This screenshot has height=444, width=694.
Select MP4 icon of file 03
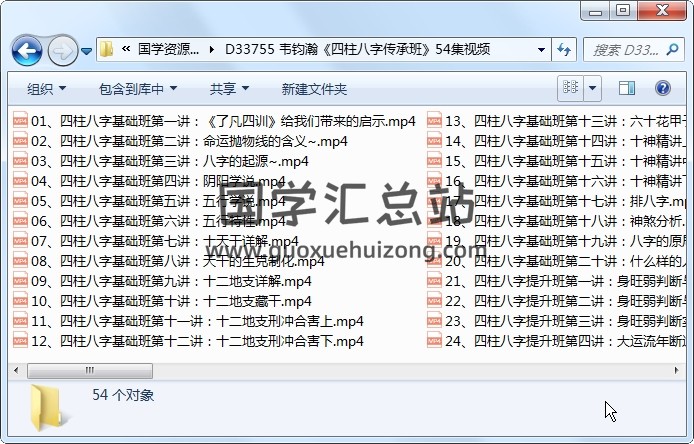(x=20, y=161)
